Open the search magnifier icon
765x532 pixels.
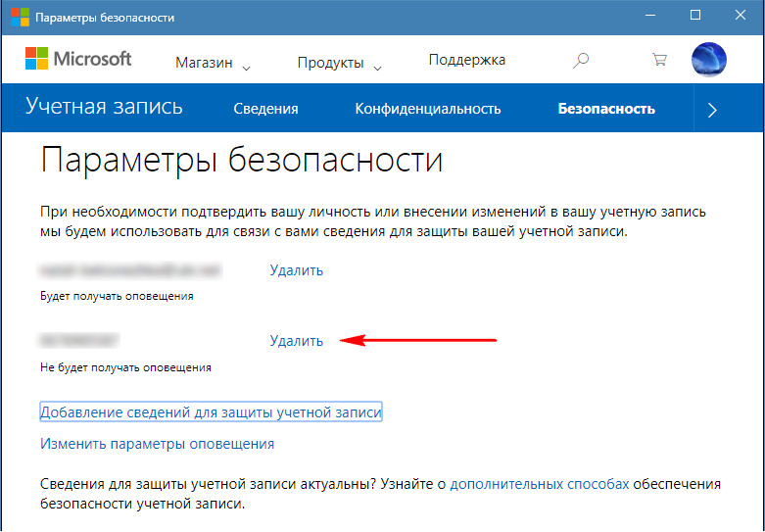tap(581, 61)
